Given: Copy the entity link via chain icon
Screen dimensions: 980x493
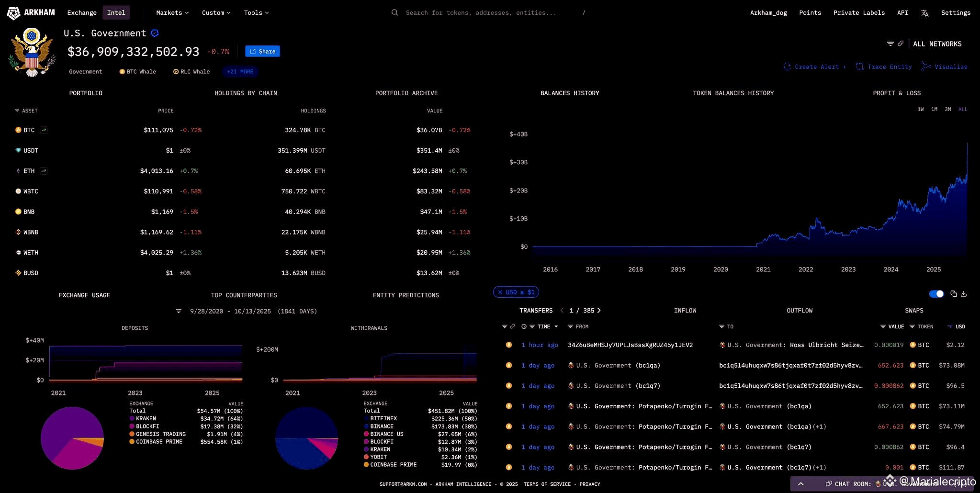Looking at the screenshot, I should tap(901, 43).
